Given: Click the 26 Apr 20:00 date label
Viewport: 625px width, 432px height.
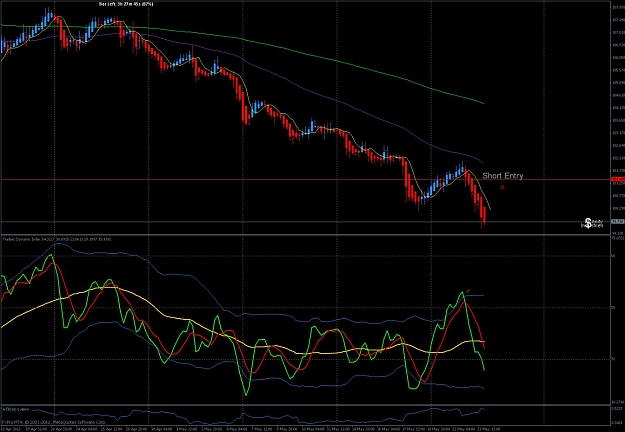Looking at the screenshot, I should coord(137,429).
